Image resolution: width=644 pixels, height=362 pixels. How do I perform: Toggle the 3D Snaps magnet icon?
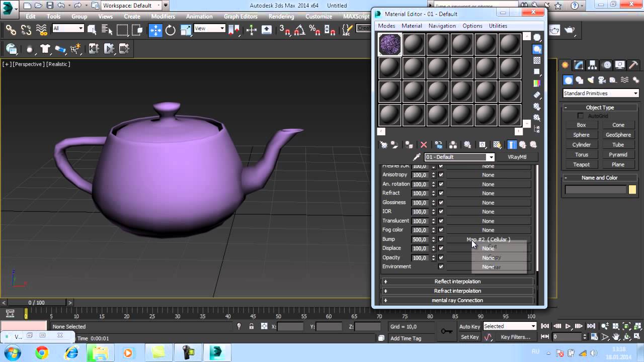(x=285, y=30)
